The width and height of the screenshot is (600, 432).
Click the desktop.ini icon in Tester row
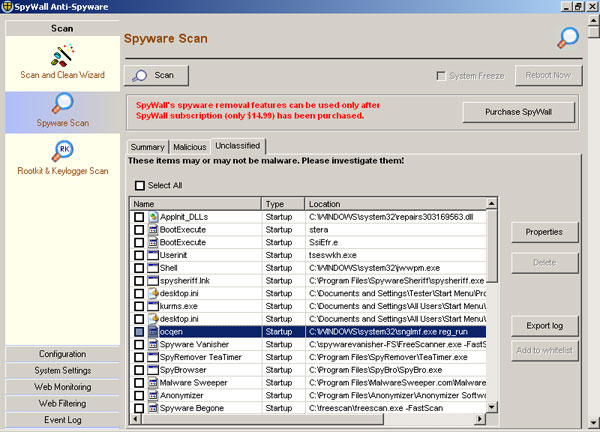coord(153,293)
